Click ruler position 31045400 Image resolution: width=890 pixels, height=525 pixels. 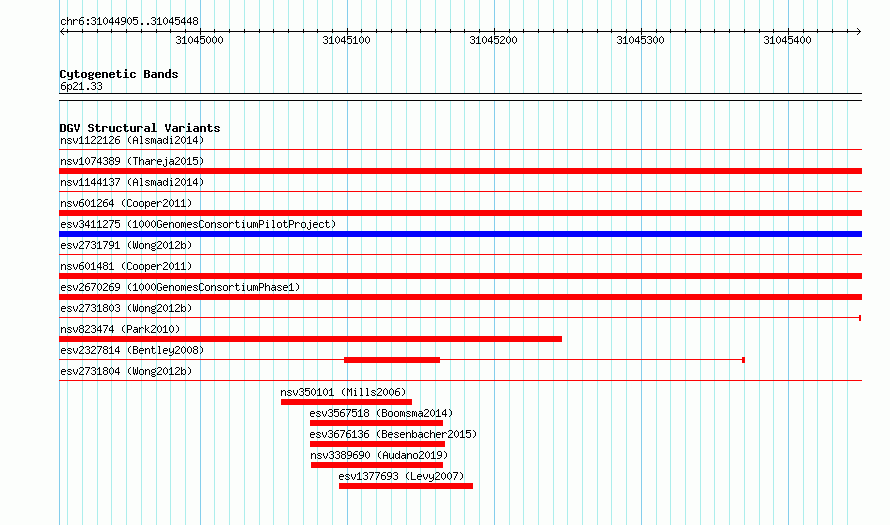[x=787, y=40]
